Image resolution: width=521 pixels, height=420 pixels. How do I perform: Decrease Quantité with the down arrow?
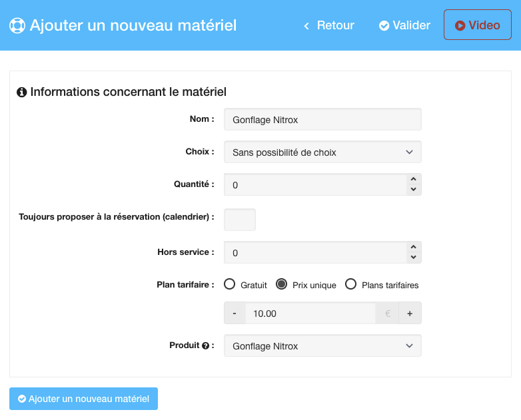click(x=413, y=190)
